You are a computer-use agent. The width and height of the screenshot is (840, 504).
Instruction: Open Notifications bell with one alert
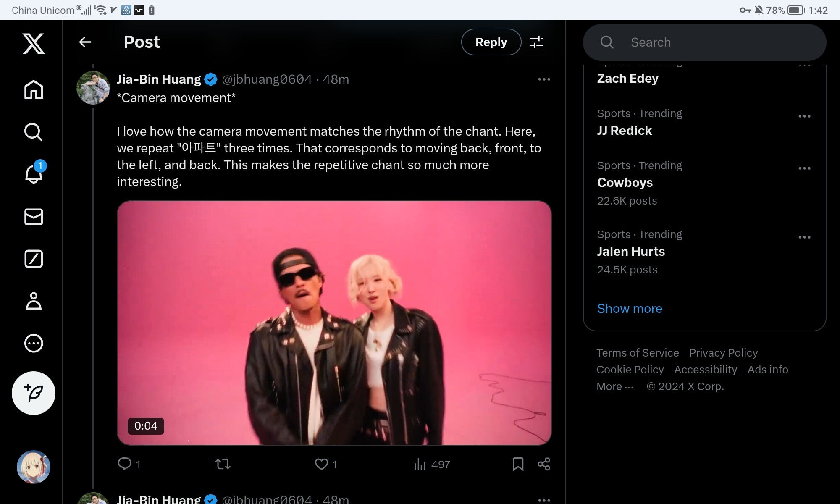tap(34, 174)
